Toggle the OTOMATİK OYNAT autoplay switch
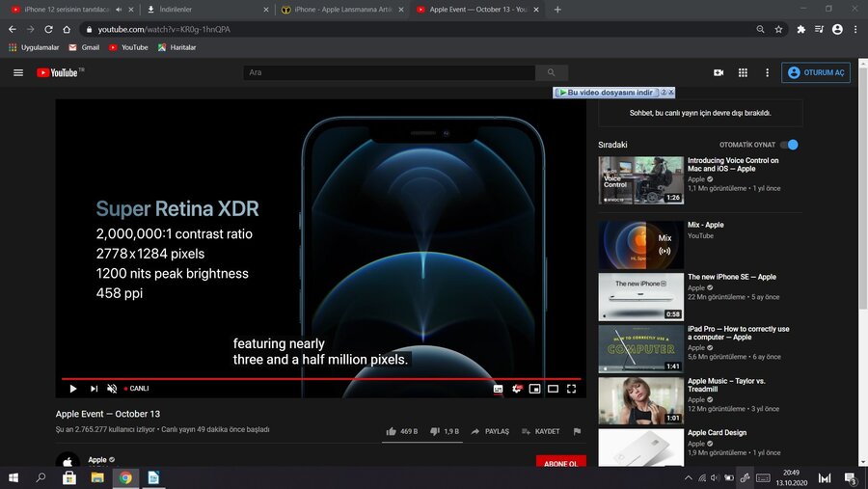The image size is (868, 489). [789, 145]
